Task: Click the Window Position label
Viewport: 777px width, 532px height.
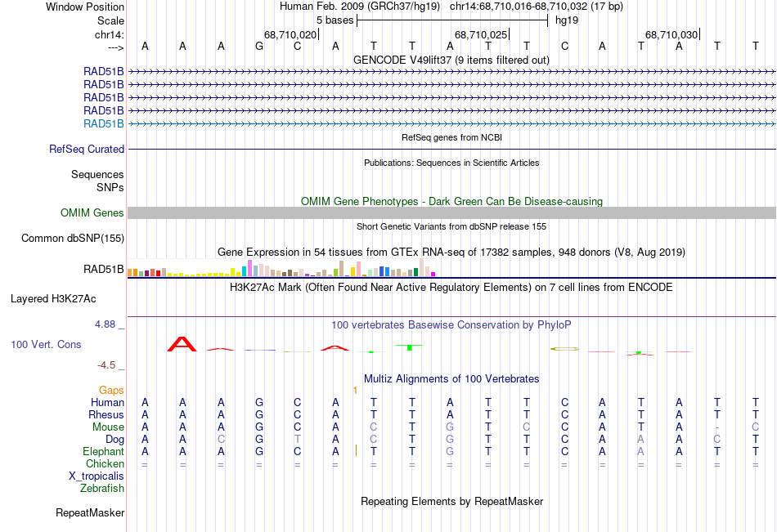Action: 85,7
